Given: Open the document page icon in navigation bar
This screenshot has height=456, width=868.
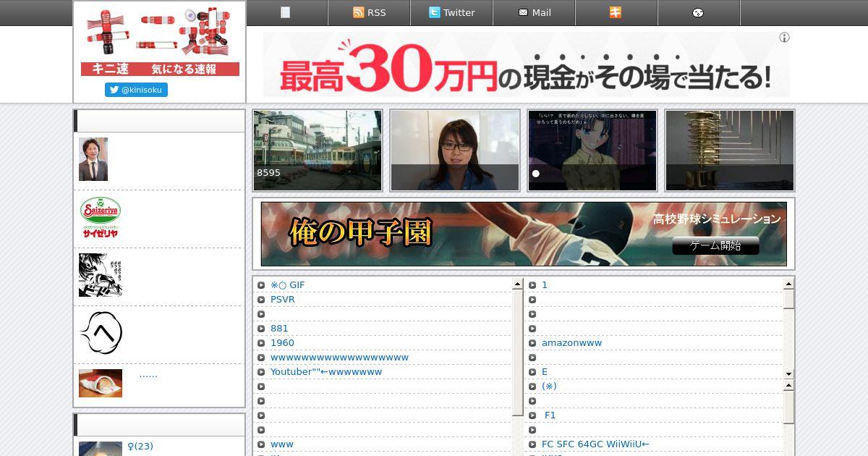Looking at the screenshot, I should tap(285, 12).
